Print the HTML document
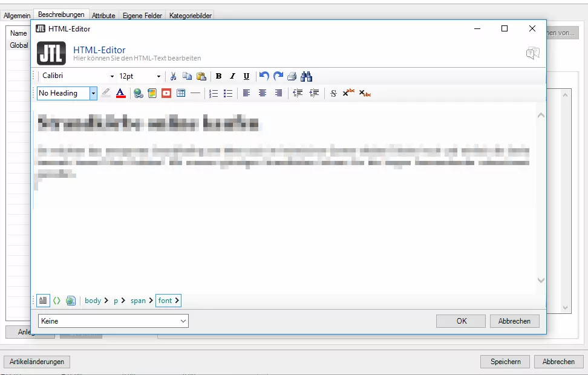Screen dimensions: 588x375 (x=292, y=76)
